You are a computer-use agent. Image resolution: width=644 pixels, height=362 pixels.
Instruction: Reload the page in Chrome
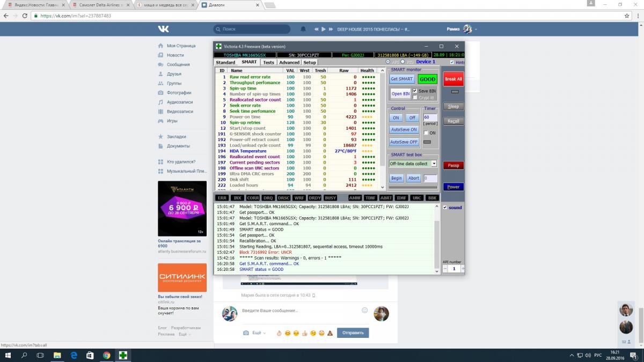pyautogui.click(x=25, y=16)
